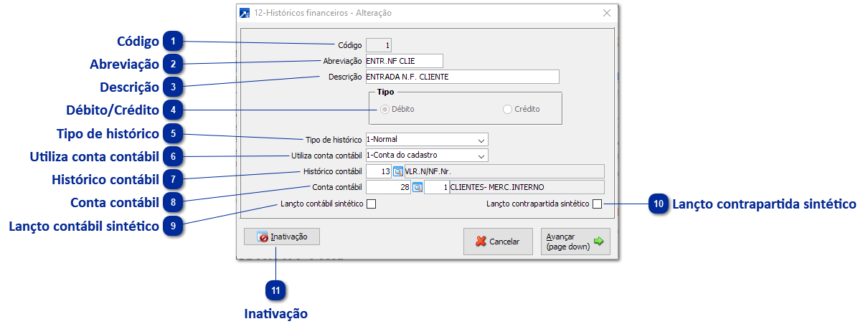Click Conta contábil field showing 1
Image resolution: width=868 pixels, height=334 pixels.
(437, 187)
